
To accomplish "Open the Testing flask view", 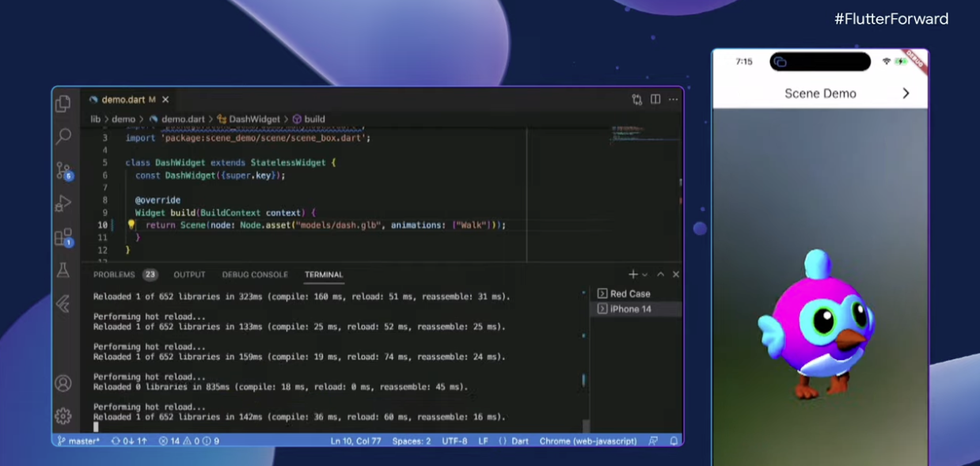I will [63, 271].
